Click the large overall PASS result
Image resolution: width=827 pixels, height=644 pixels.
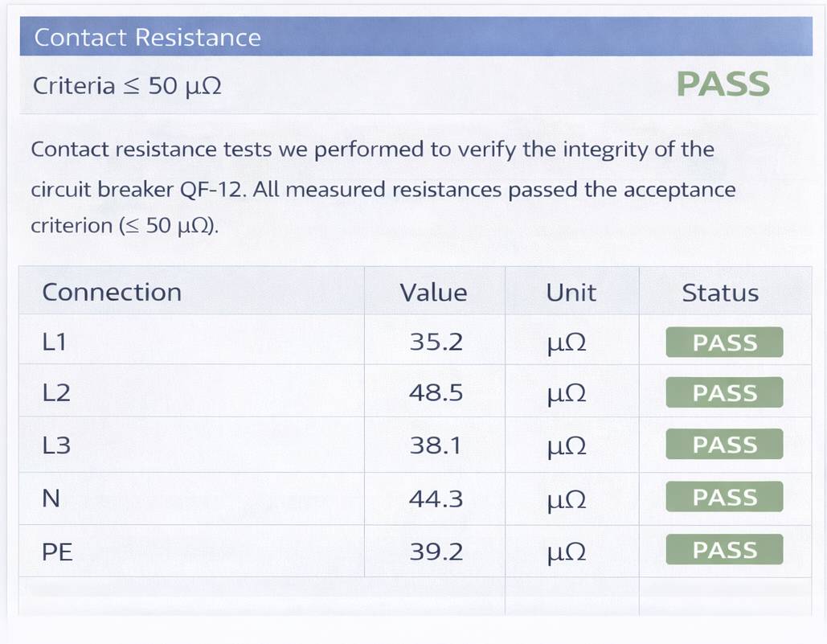723,84
